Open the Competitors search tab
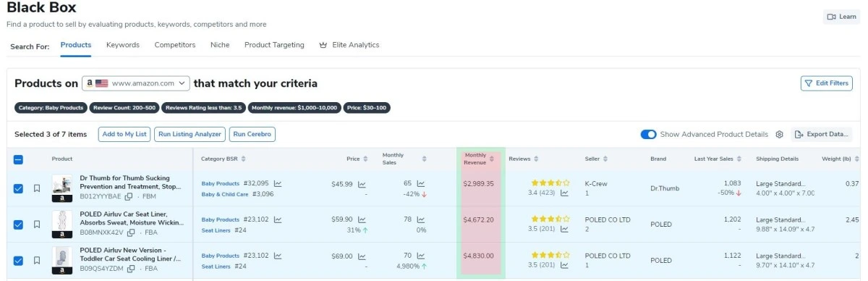 tap(175, 45)
